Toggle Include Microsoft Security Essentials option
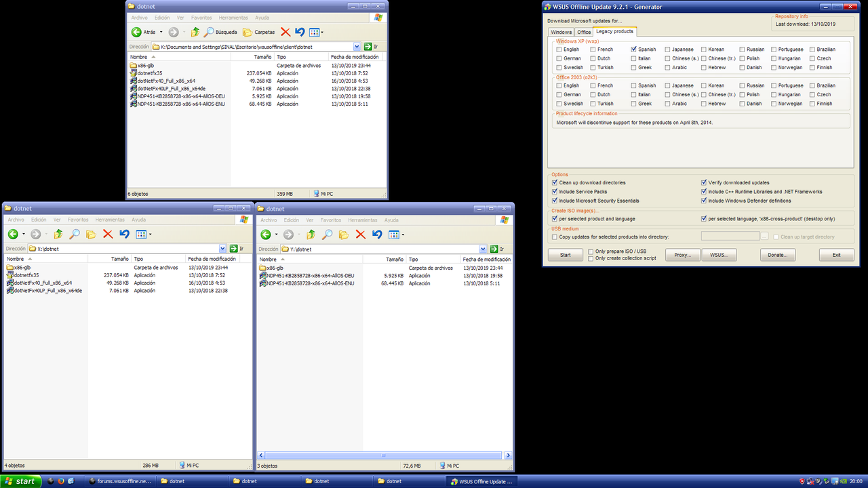This screenshot has width=868, height=488. [x=555, y=201]
